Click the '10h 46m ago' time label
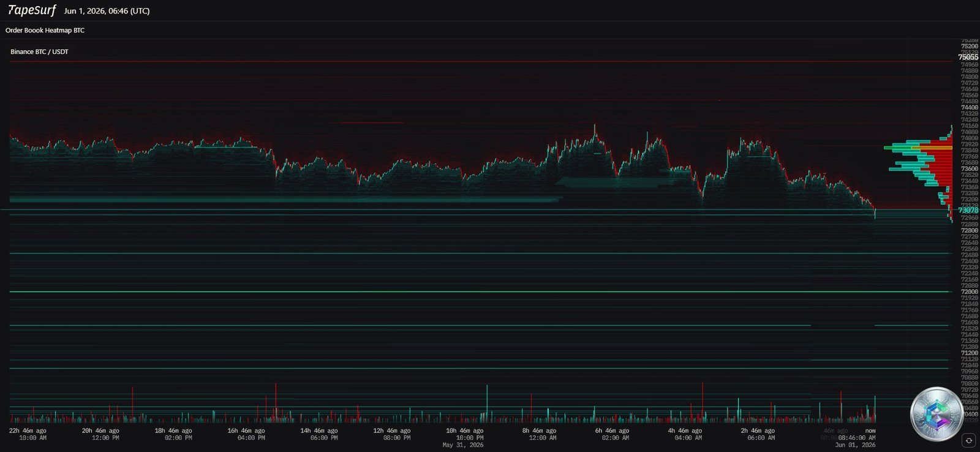This screenshot has height=452, width=980. (x=465, y=431)
